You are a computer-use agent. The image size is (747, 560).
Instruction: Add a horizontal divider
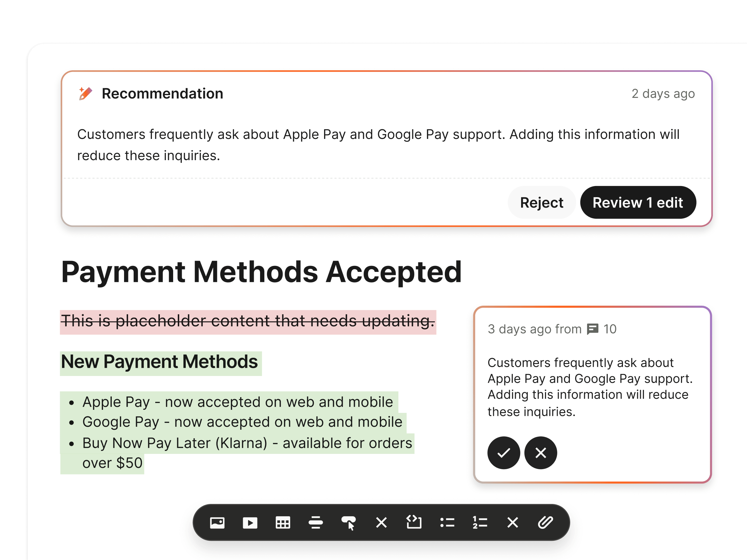tap(315, 523)
